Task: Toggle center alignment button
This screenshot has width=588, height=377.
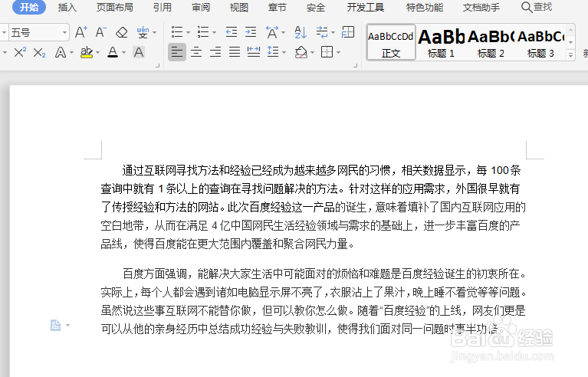Action: click(196, 52)
